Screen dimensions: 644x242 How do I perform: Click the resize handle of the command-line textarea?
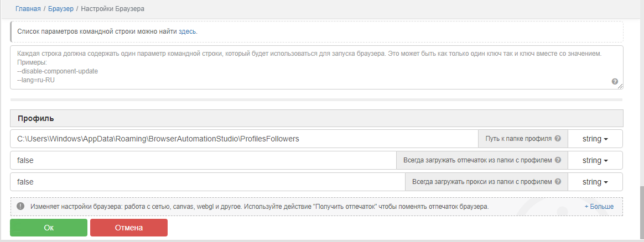[x=621, y=86]
